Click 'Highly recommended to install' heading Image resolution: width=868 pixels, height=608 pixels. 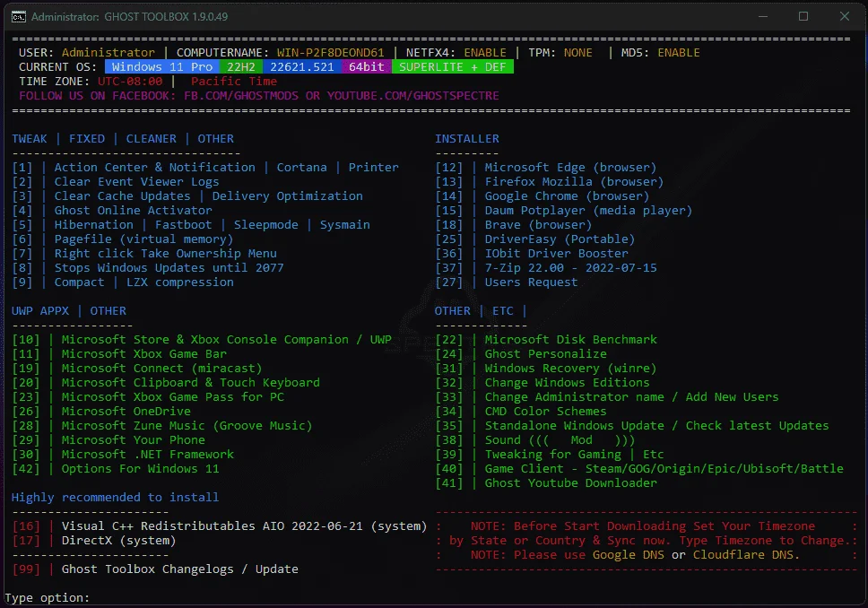point(115,498)
